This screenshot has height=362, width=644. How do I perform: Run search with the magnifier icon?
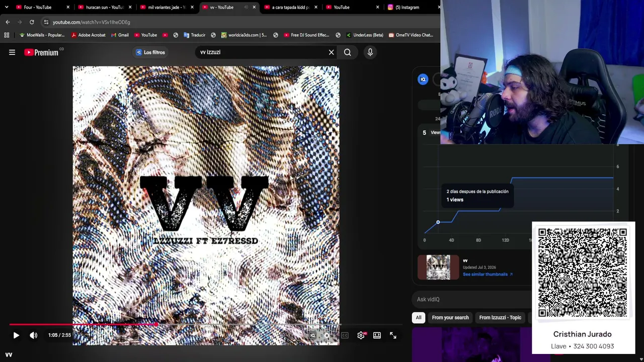coord(348,52)
